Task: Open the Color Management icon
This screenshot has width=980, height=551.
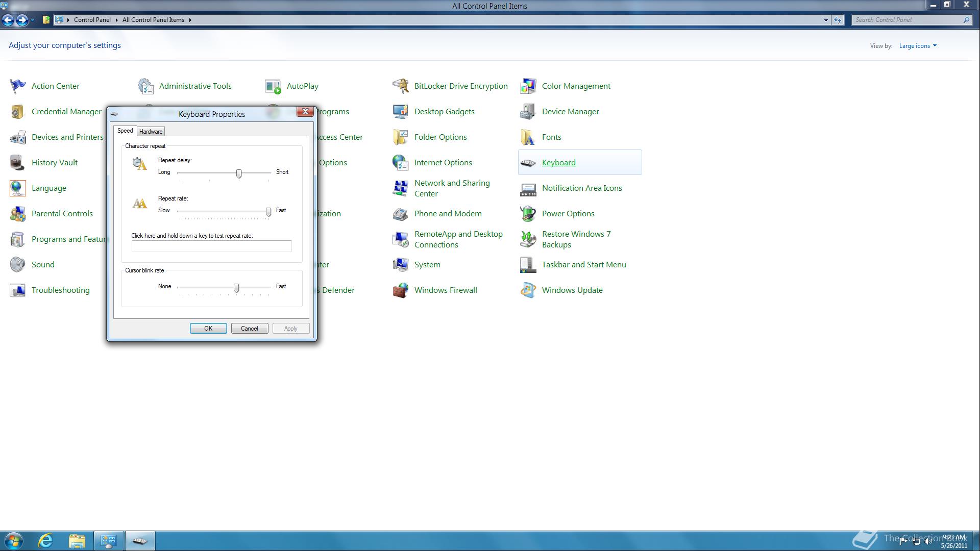Action: point(528,86)
